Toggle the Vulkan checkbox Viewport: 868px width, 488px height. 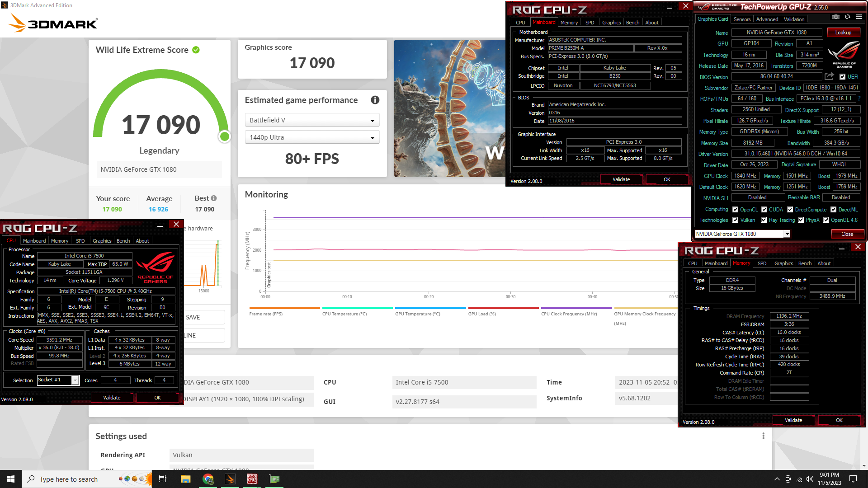click(x=736, y=220)
